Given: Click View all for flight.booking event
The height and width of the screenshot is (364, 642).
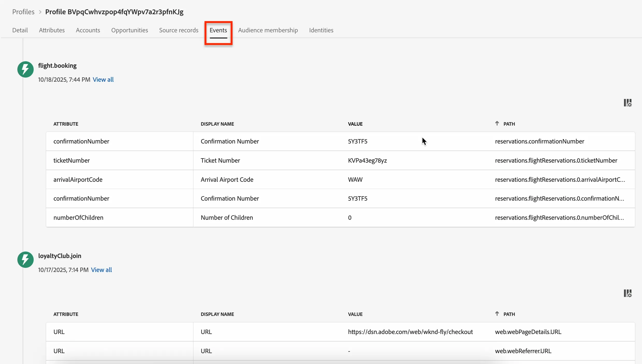Looking at the screenshot, I should coord(103,80).
